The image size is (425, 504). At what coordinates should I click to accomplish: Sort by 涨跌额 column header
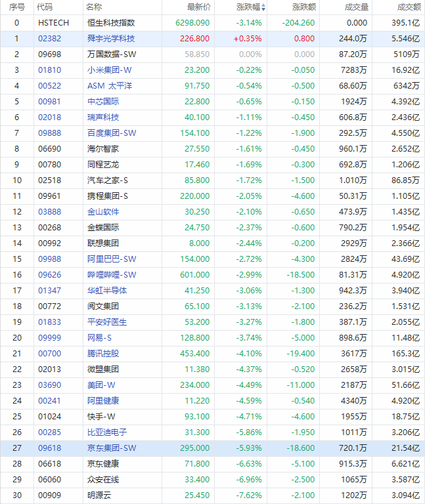click(304, 7)
